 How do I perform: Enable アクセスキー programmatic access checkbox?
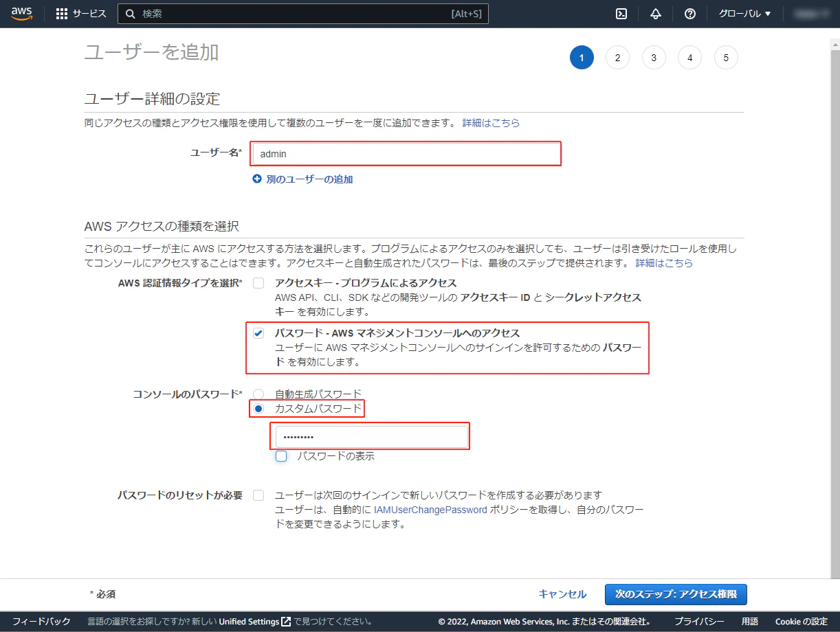(x=258, y=283)
